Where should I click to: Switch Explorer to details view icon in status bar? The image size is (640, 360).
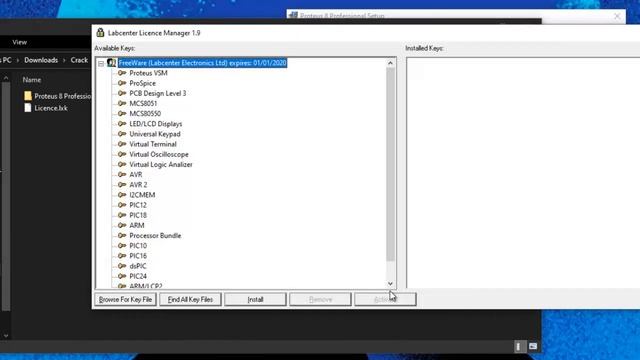coord(518,346)
